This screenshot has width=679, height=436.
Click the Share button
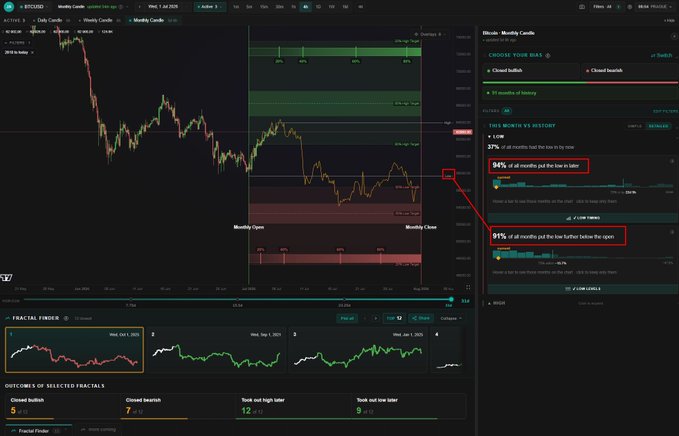[421, 318]
